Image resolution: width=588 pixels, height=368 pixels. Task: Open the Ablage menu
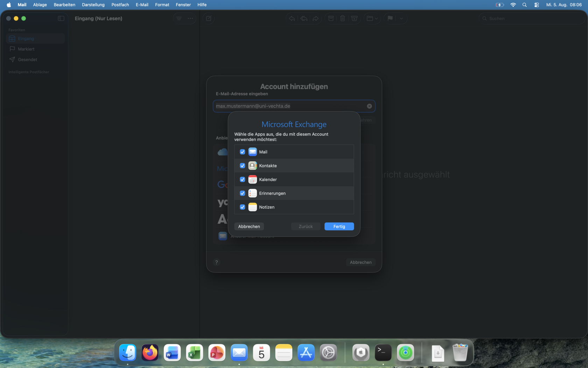coord(40,5)
